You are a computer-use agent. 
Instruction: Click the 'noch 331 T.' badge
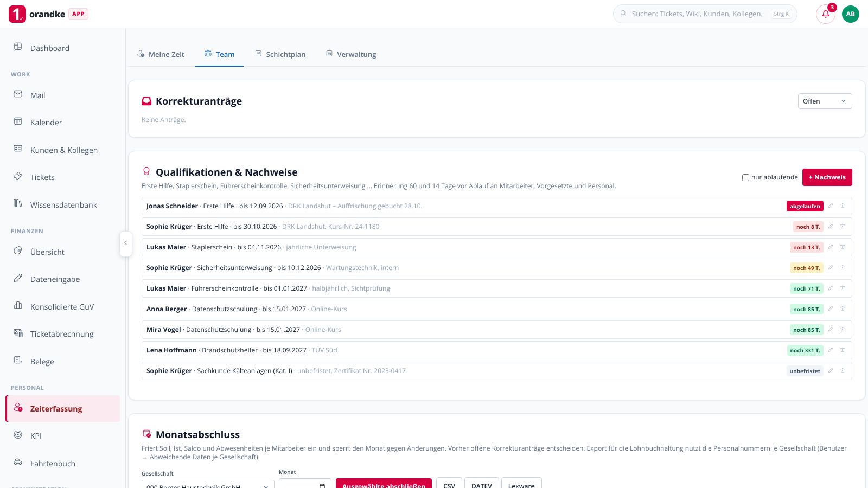pyautogui.click(x=805, y=350)
